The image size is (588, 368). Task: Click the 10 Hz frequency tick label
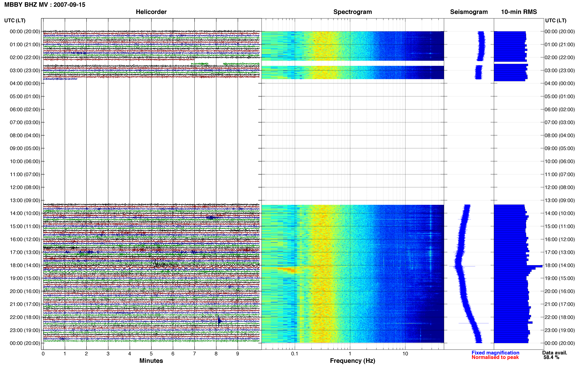click(x=405, y=354)
